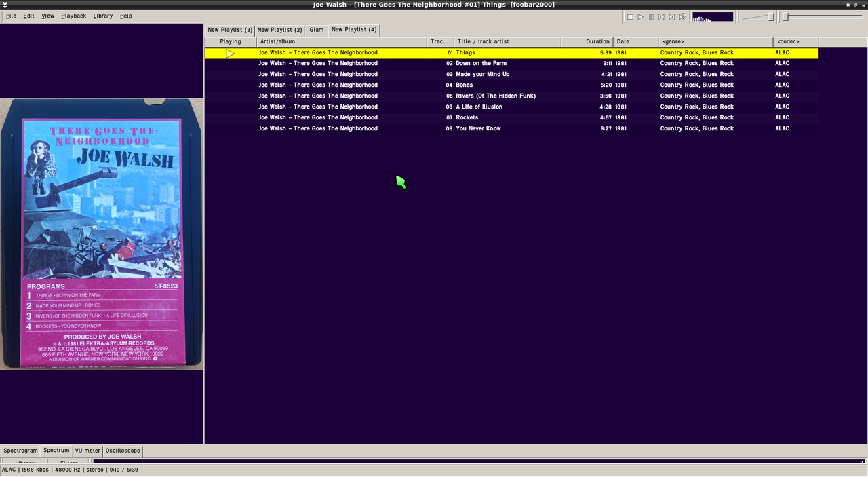Select the track You Never Know
Screen dimensions: 868x477
511,129
